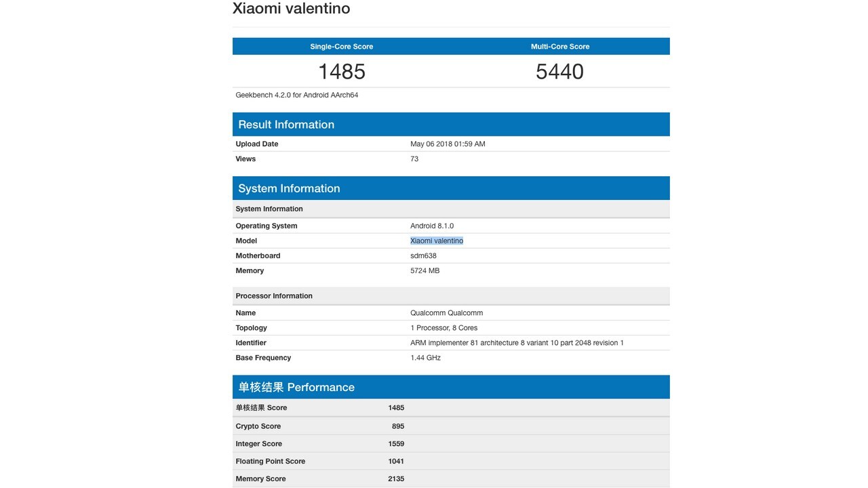Select the "Integer Score" row label

coord(259,444)
